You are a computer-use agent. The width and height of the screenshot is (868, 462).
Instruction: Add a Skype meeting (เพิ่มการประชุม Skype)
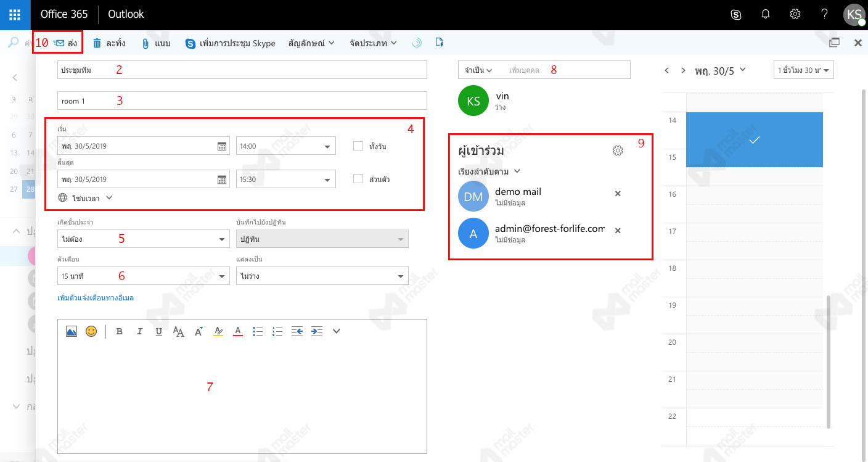click(231, 43)
